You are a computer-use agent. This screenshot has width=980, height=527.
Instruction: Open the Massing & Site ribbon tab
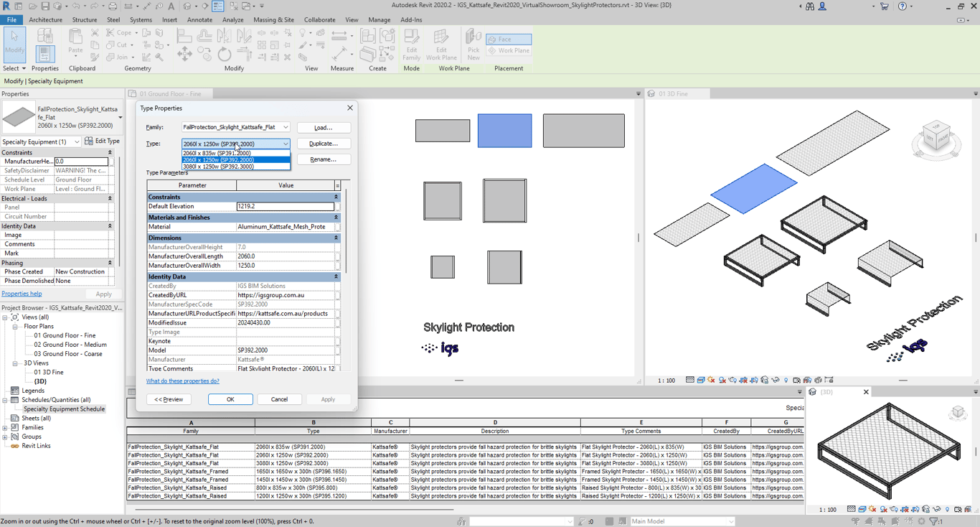click(273, 20)
